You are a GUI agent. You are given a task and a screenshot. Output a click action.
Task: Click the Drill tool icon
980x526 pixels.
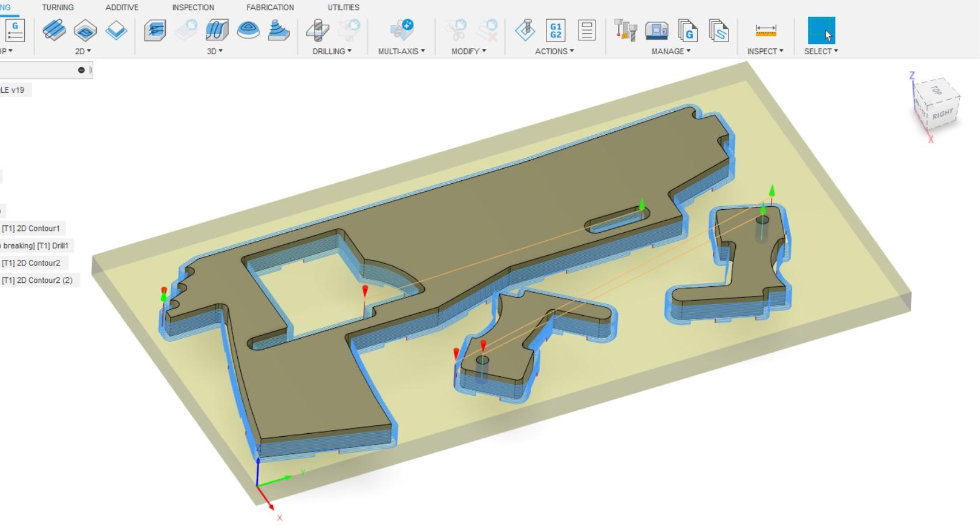317,30
